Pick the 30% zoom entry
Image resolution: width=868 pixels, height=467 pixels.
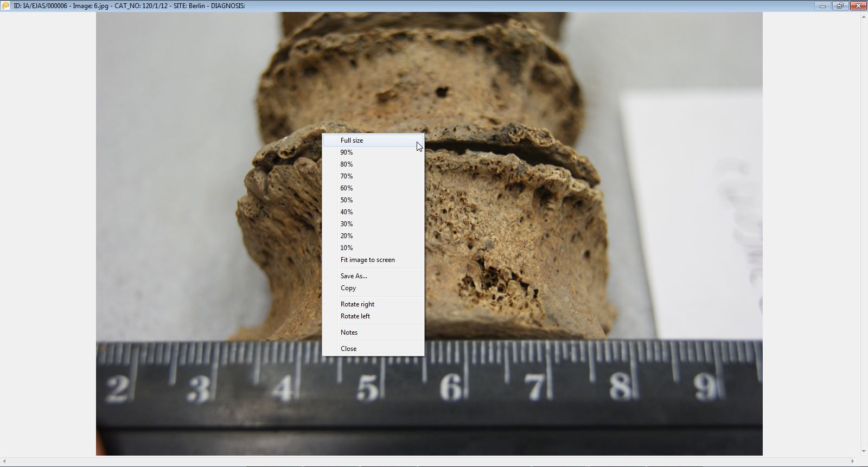(x=347, y=224)
